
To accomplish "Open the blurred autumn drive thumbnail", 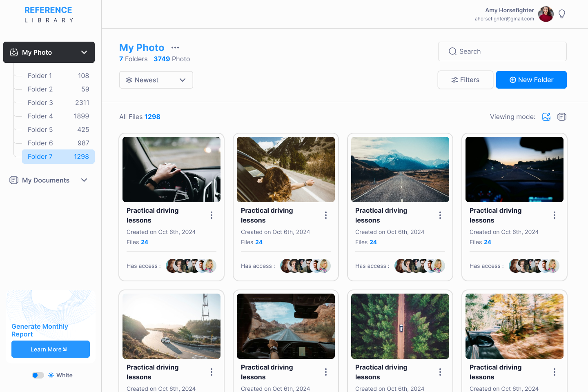I will pos(514,326).
